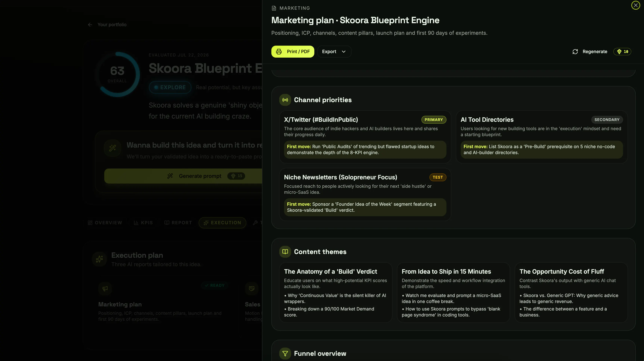
Task: Click the Execution plan sparkle icon
Action: pos(99,259)
